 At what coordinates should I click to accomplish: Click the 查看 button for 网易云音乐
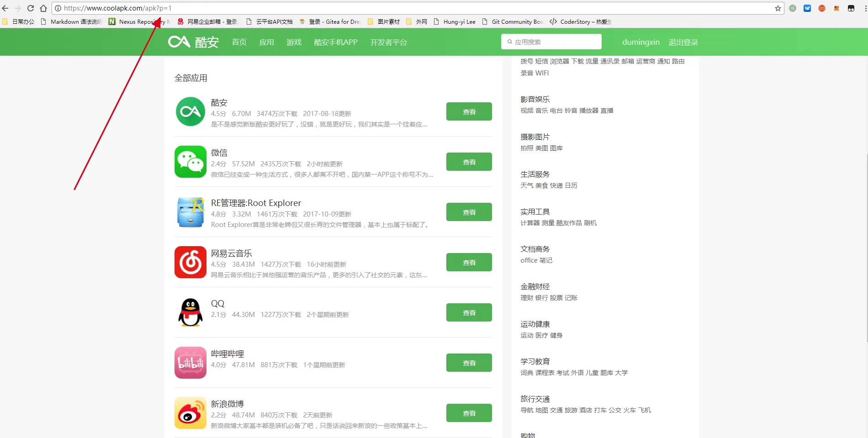click(469, 262)
